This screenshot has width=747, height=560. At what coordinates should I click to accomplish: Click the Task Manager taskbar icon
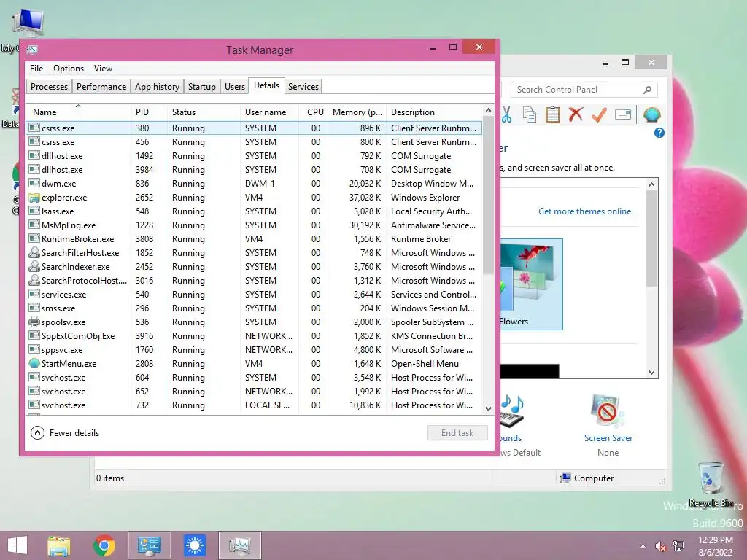click(239, 545)
